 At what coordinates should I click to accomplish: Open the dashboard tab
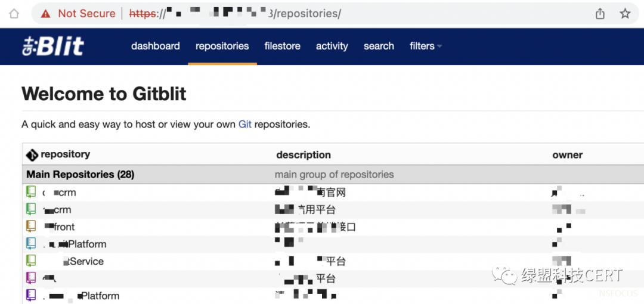click(155, 46)
